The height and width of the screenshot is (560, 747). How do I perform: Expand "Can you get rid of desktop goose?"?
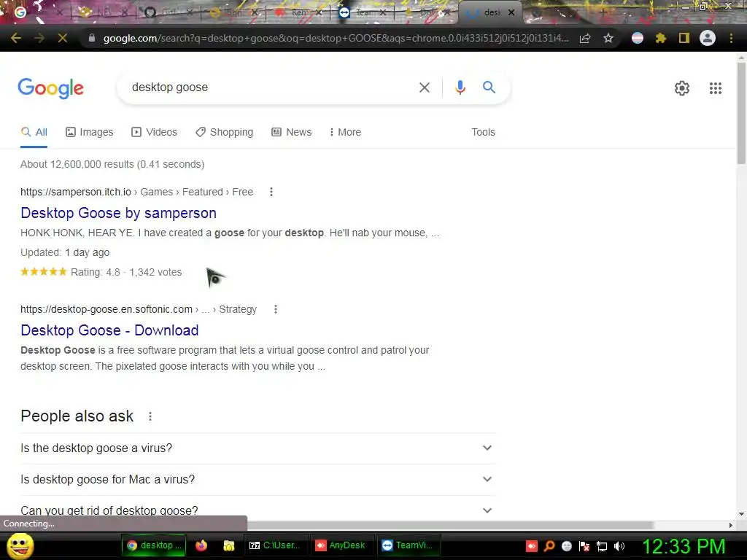click(x=258, y=509)
